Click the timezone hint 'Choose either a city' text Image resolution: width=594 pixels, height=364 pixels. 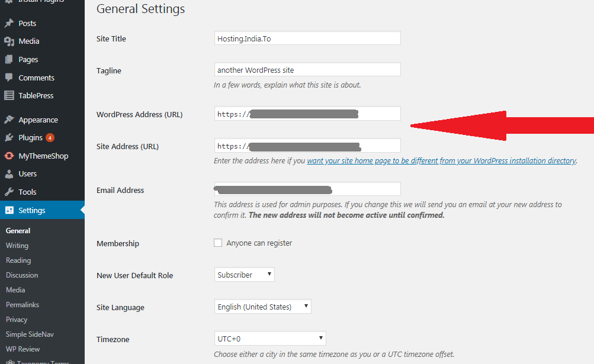(x=334, y=354)
